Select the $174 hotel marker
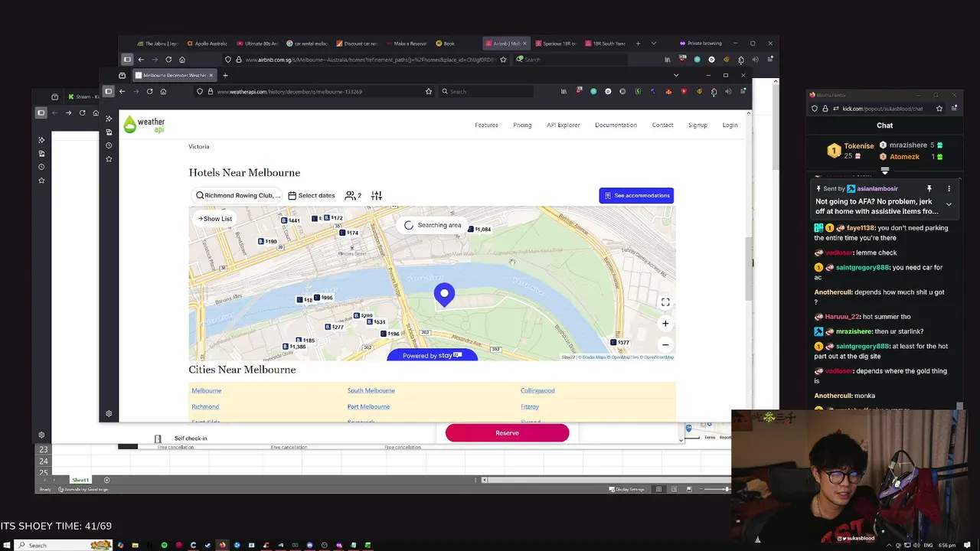The height and width of the screenshot is (551, 980). coord(349,233)
